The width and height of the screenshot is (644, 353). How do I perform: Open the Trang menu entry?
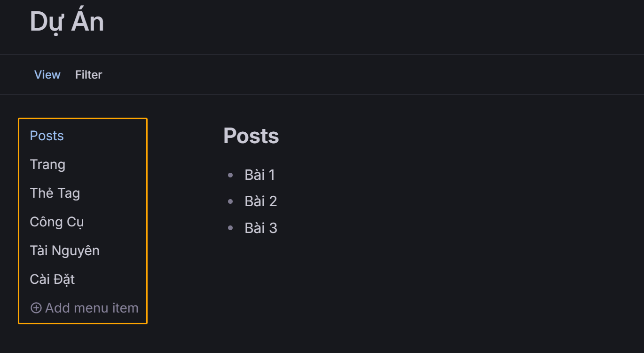coord(47,165)
